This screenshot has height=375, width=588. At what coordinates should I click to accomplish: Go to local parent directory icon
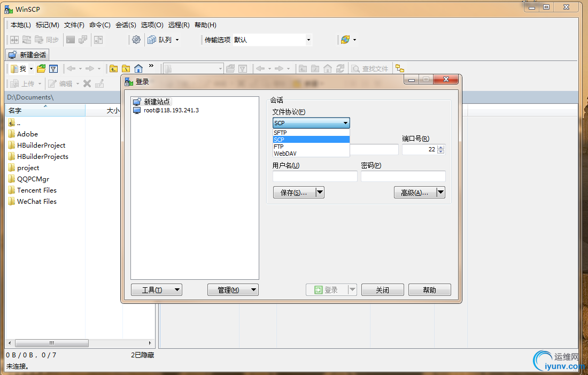pyautogui.click(x=114, y=68)
